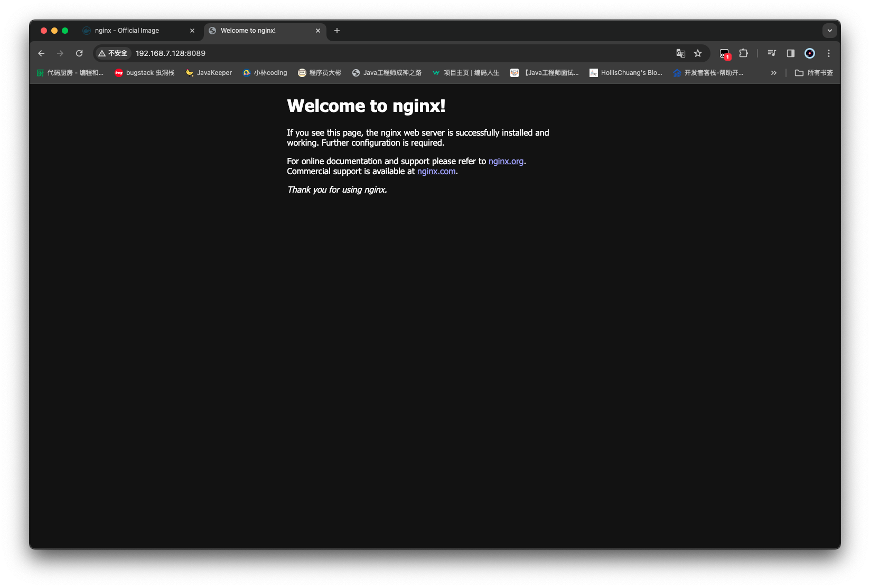870x588 pixels.
Task: Click the Thank you for using nginx text
Action: (x=337, y=190)
